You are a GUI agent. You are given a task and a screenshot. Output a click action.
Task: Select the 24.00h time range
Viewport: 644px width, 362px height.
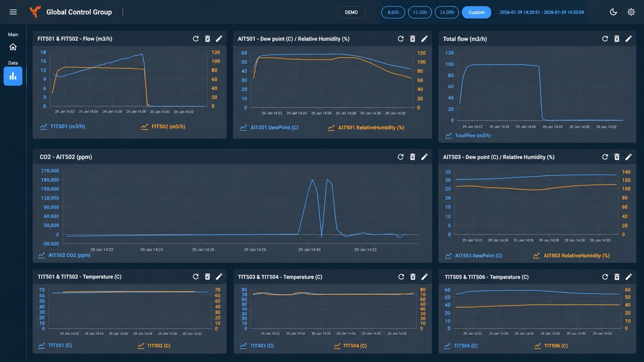click(447, 12)
